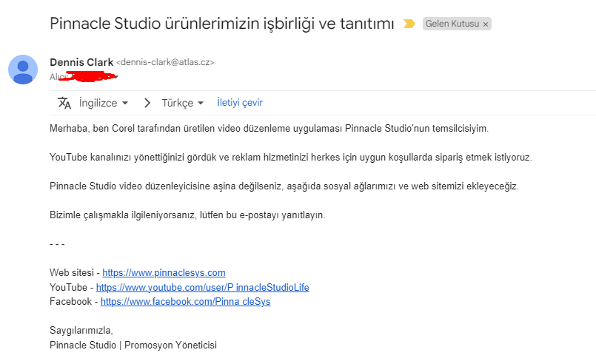
Task: Click the Bizimle çalışmakla paragraph
Action: tap(187, 215)
